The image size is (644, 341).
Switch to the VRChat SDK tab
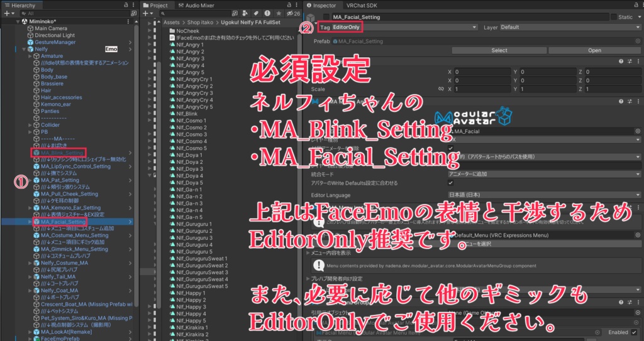[362, 5]
